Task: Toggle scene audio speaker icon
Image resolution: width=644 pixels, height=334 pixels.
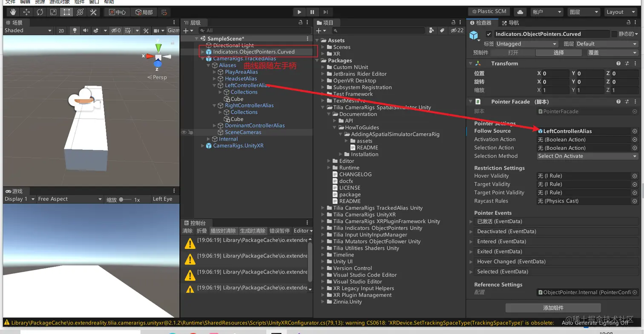Action: pyautogui.click(x=86, y=31)
